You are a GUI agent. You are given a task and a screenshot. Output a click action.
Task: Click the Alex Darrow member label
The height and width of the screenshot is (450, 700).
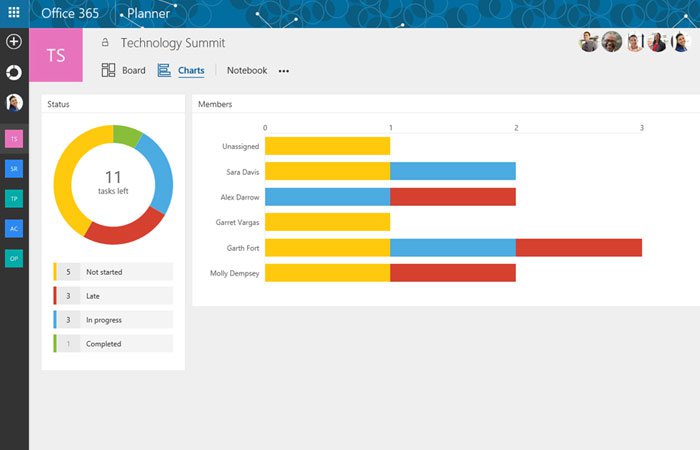(x=240, y=197)
